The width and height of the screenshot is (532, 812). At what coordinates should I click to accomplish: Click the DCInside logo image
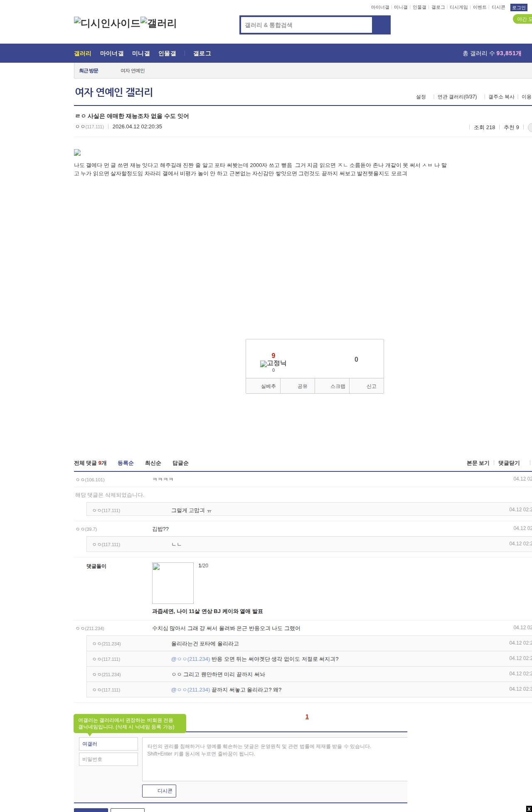click(x=107, y=23)
